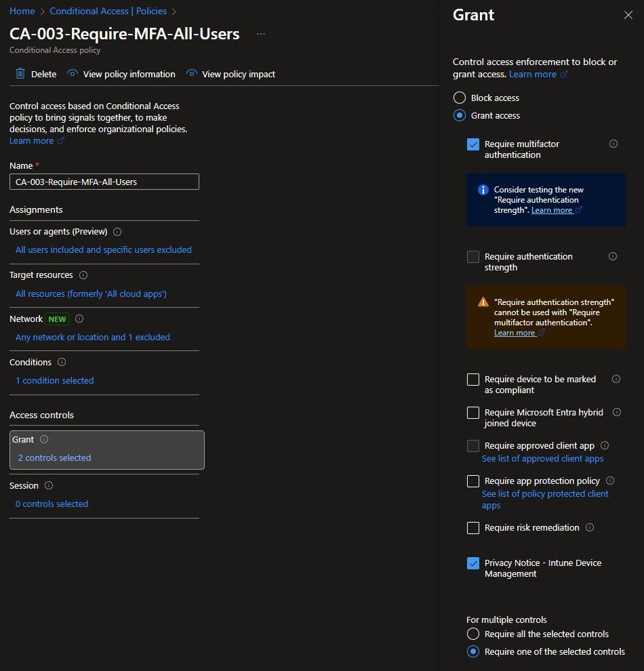Image resolution: width=644 pixels, height=671 pixels.
Task: Open the Home breadcrumb
Action: click(22, 12)
